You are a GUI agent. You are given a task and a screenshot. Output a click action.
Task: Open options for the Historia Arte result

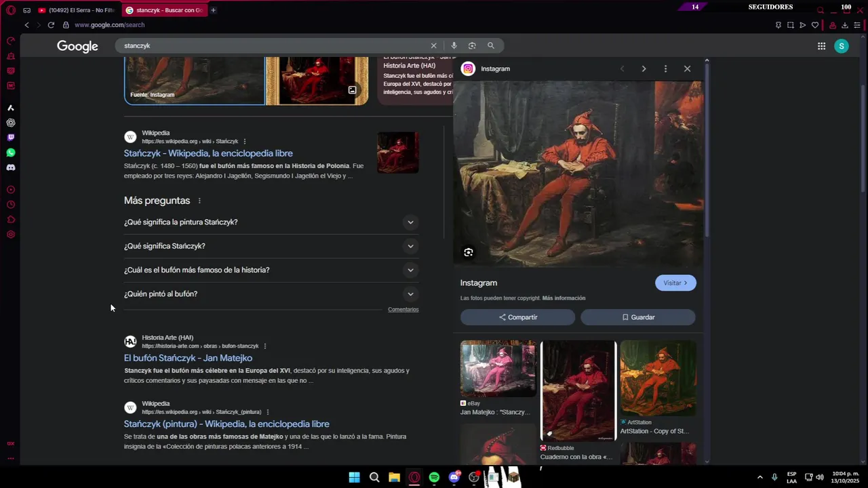tap(265, 346)
